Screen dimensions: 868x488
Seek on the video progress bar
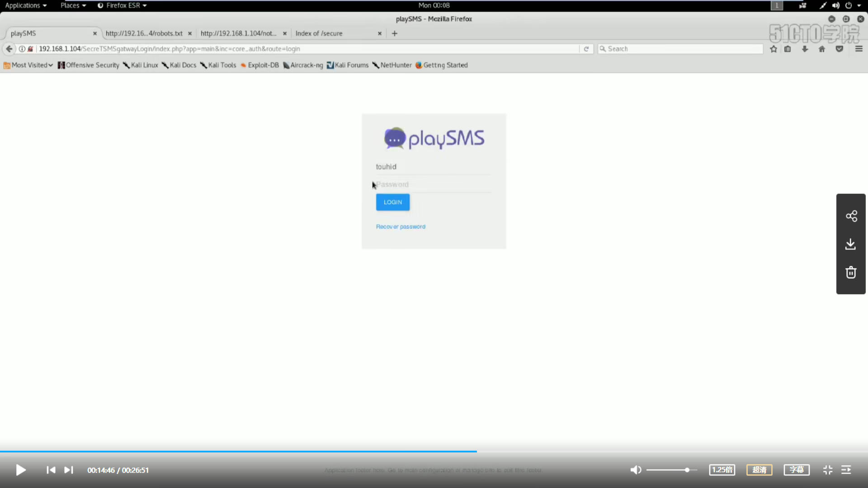click(434, 451)
